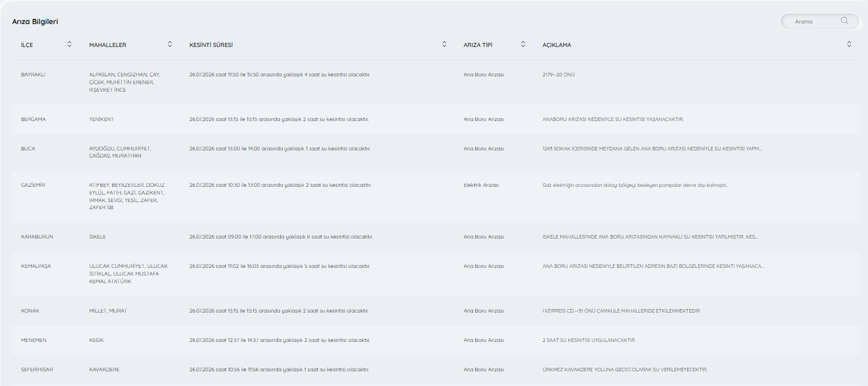Click the İLÇE column header

27,45
